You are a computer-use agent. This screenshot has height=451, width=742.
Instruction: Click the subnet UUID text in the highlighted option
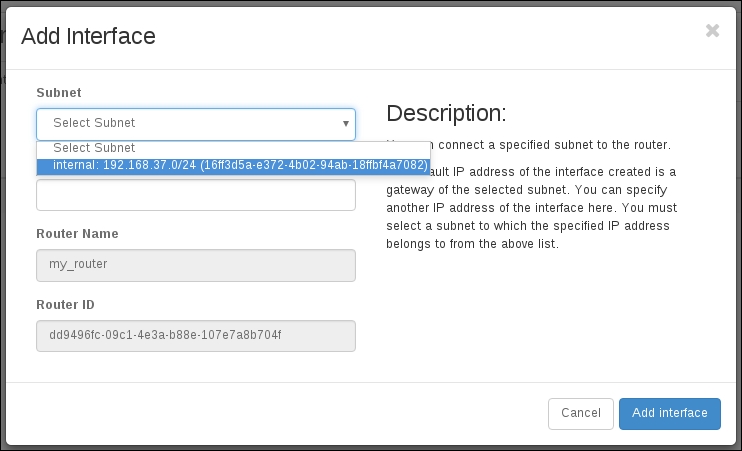[314, 165]
